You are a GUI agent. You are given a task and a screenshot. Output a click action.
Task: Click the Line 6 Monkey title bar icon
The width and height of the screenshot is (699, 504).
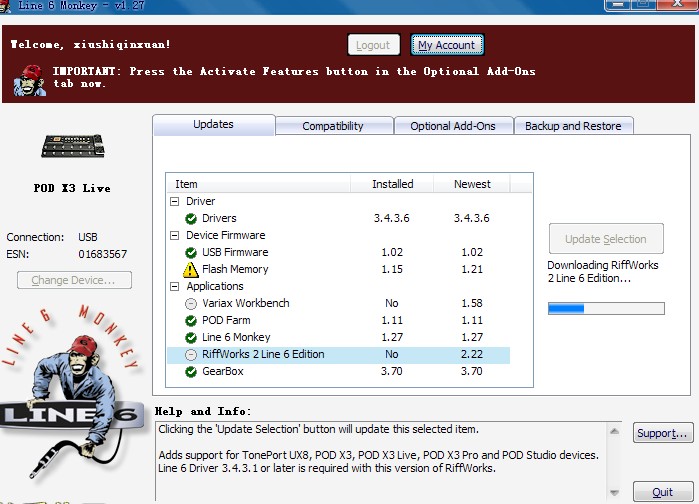click(x=5, y=6)
